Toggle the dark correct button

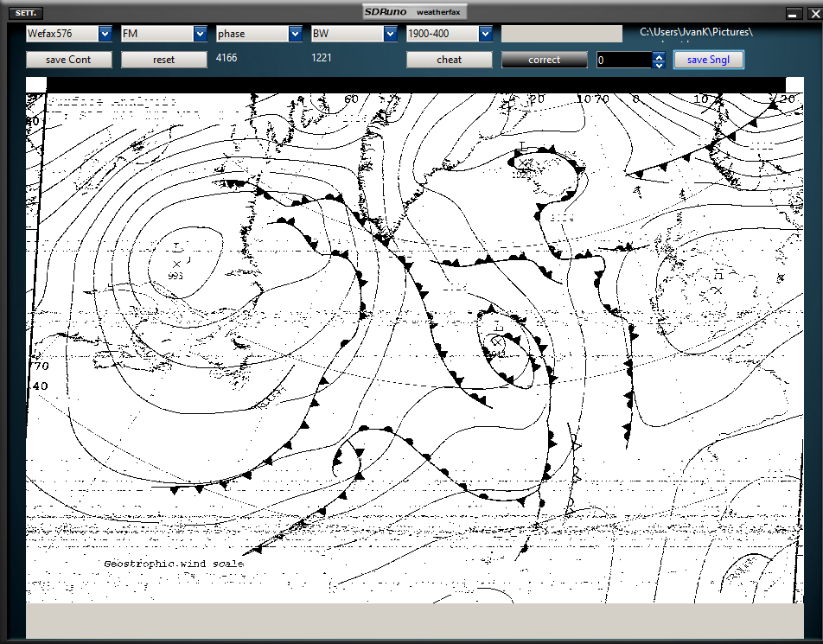click(x=545, y=60)
